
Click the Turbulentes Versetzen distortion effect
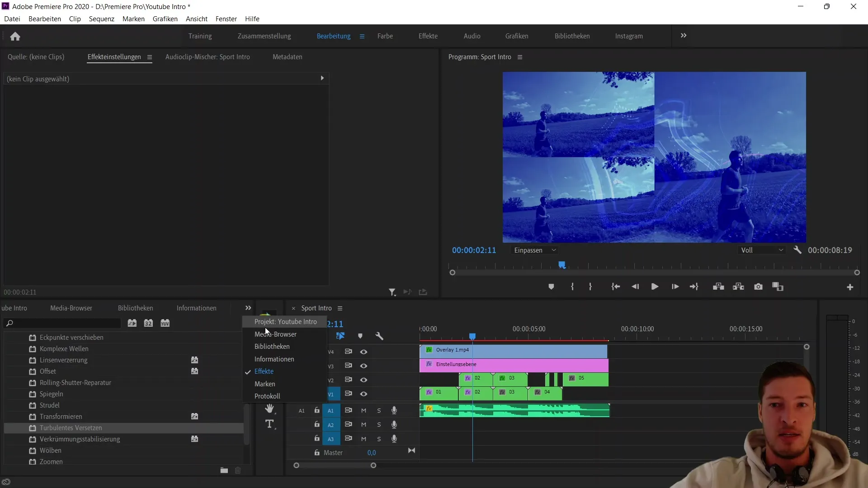pos(71,427)
